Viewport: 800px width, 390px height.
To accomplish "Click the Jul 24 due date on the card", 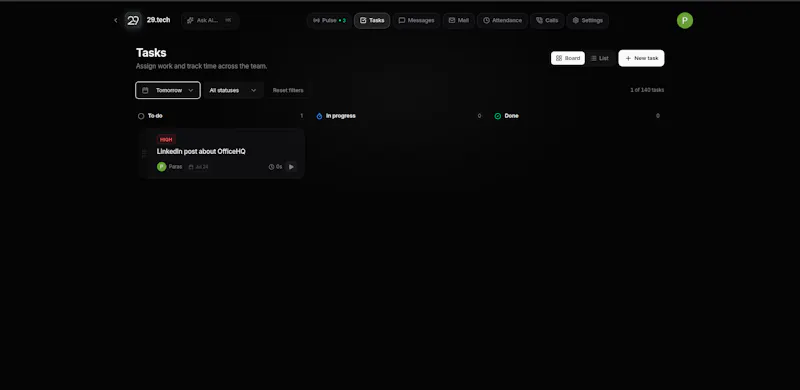I will tap(198, 167).
